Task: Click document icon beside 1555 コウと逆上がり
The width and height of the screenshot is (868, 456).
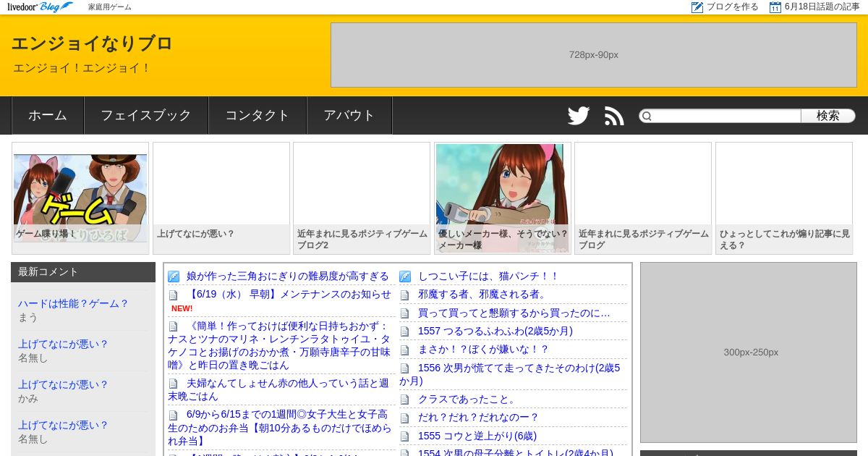Action: 404,436
